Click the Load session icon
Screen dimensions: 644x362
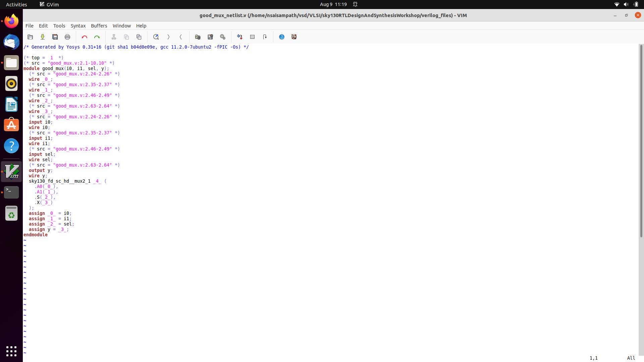coord(198,37)
